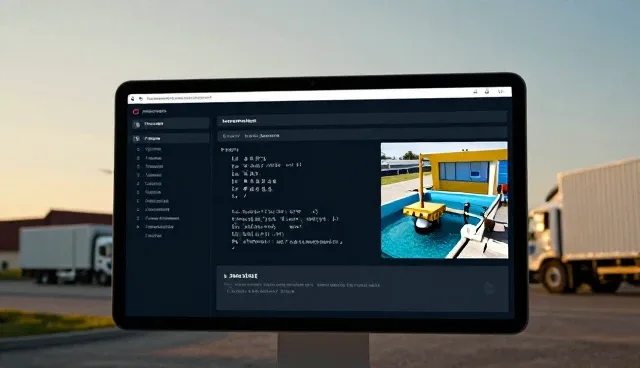This screenshot has height=368, width=640.
Task: Click the browser address bar URL field
Action: click(179, 98)
